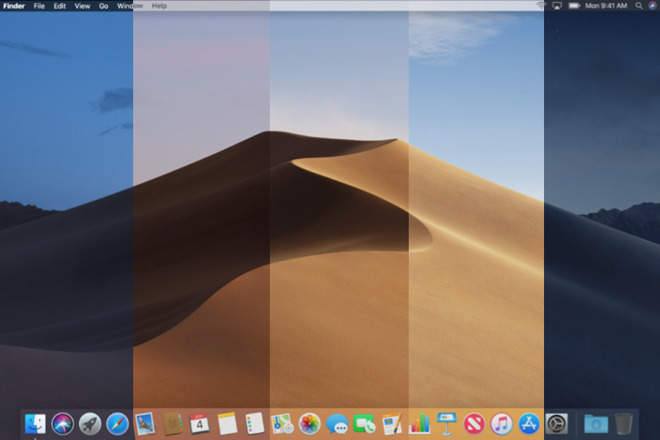Open the Go menu
This screenshot has width=660, height=440.
pos(104,6)
